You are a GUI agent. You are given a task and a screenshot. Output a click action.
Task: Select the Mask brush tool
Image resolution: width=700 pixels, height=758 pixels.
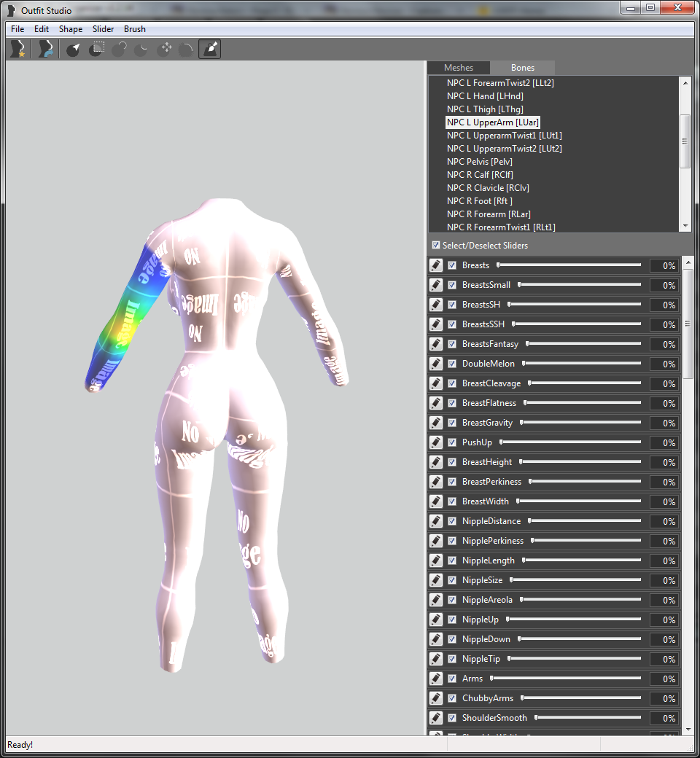[x=96, y=50]
